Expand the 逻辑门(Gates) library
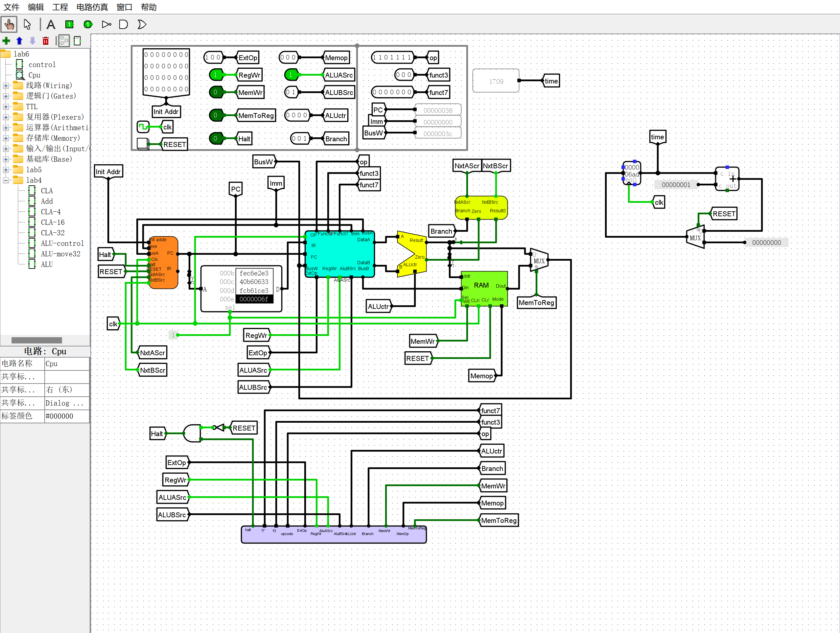This screenshot has width=840, height=633. click(6, 96)
